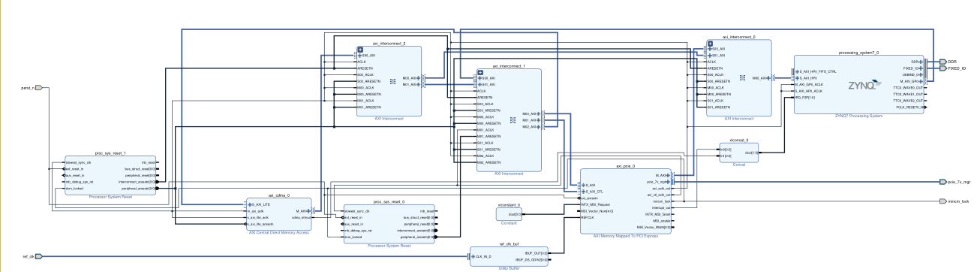
Task: Click the expand icon atop axi_interconnect_2 block
Action: 361,49
